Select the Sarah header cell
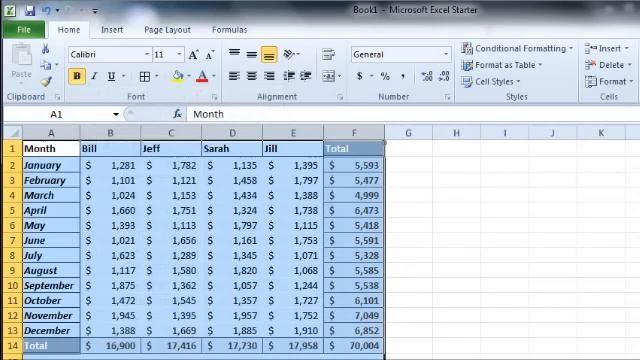The height and width of the screenshot is (360, 640). point(232,149)
